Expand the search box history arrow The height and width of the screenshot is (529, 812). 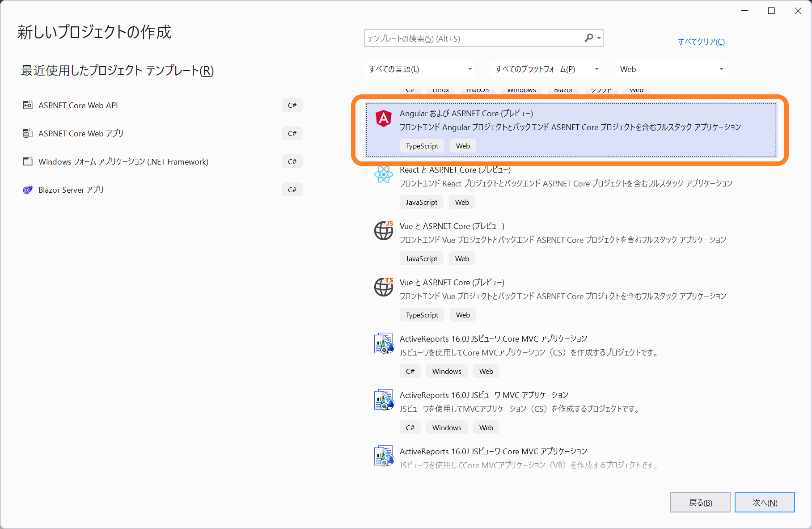click(x=599, y=38)
